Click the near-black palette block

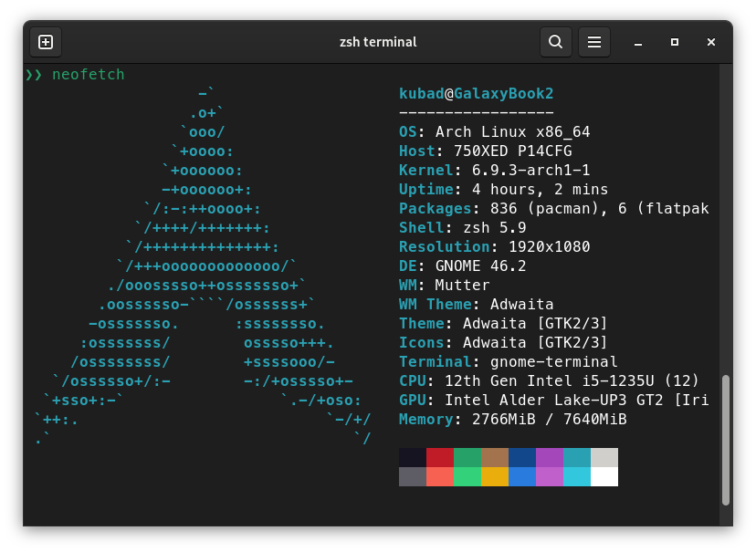413,458
